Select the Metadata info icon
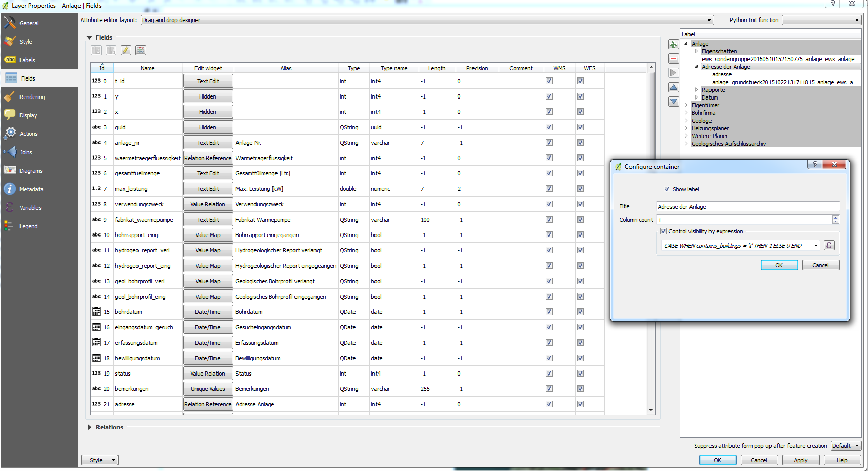This screenshot has width=868, height=471. [10, 189]
